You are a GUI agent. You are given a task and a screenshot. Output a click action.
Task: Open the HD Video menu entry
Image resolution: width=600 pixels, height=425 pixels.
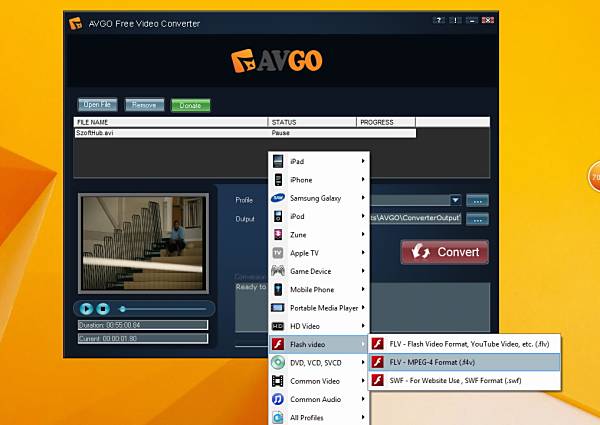point(319,326)
